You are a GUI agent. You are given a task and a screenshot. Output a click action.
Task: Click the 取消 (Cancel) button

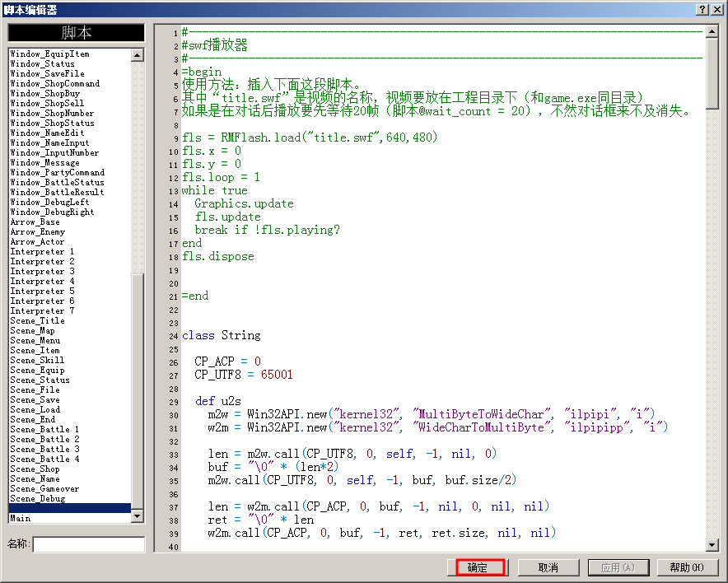click(548, 567)
